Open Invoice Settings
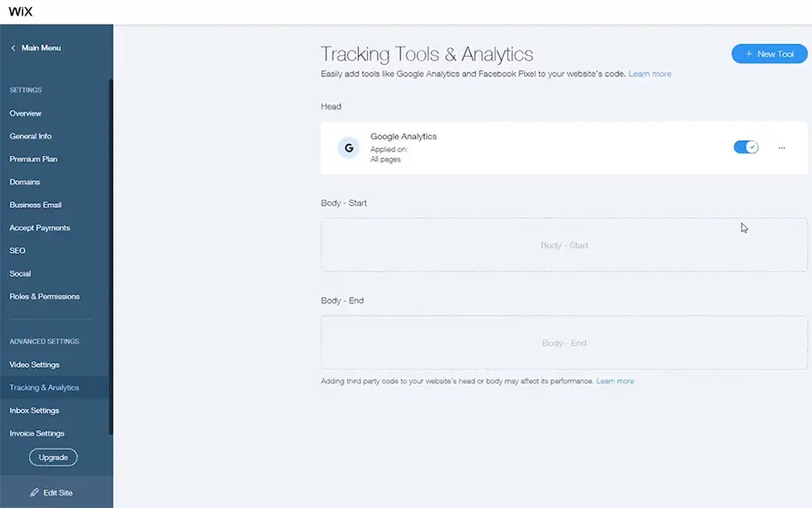The width and height of the screenshot is (812, 508). pos(36,434)
